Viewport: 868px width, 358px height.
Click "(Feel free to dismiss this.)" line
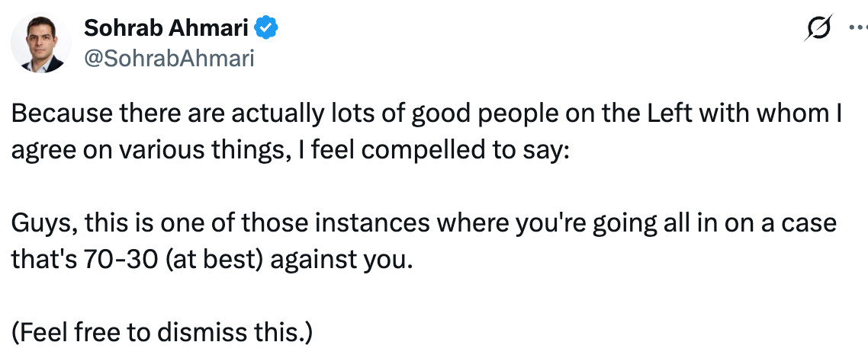click(162, 333)
